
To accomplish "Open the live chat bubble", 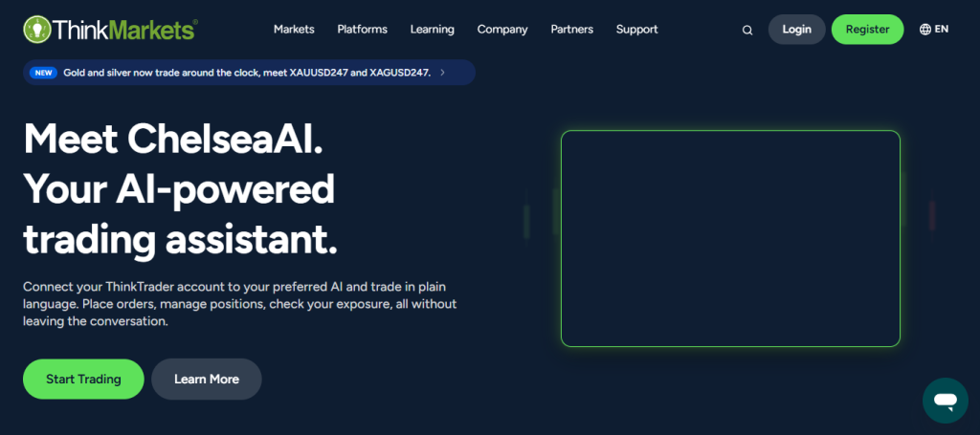I will (946, 400).
